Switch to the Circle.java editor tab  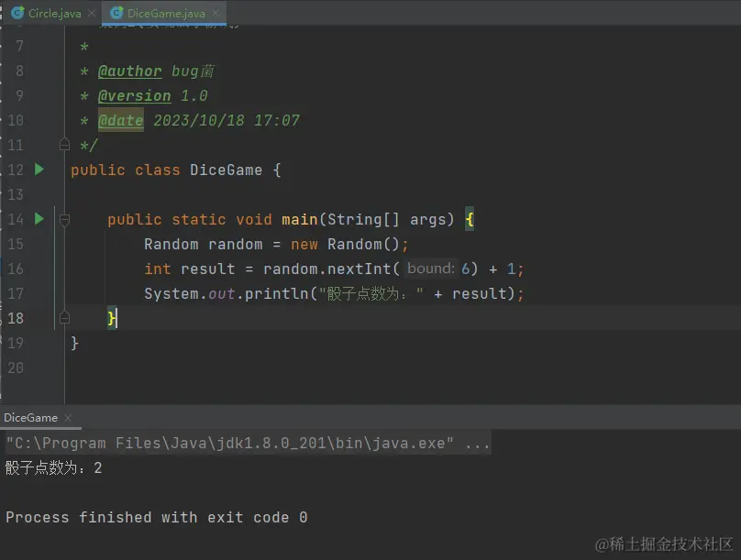point(54,13)
